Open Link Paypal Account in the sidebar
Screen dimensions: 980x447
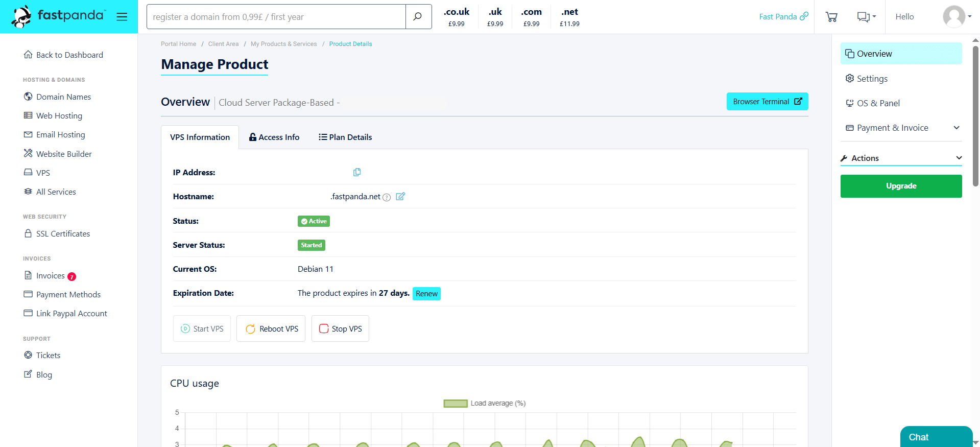pos(71,313)
